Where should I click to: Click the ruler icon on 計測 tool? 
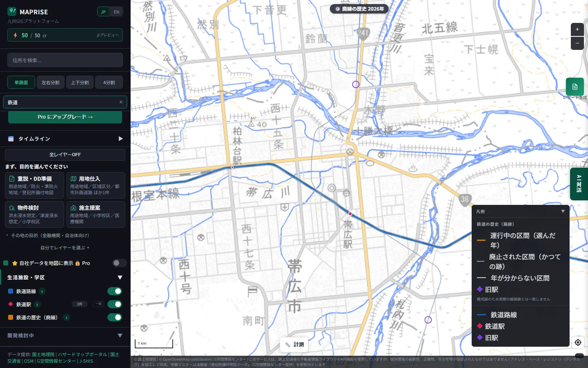287,345
